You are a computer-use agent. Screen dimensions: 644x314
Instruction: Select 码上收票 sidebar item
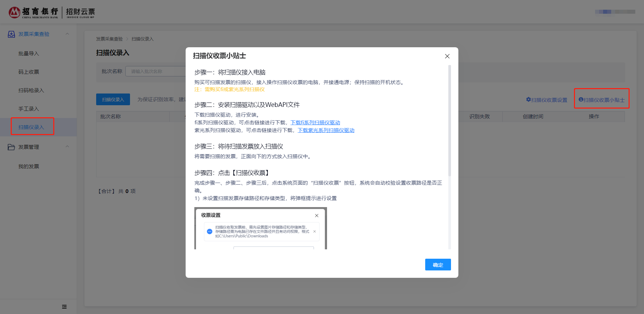point(29,72)
